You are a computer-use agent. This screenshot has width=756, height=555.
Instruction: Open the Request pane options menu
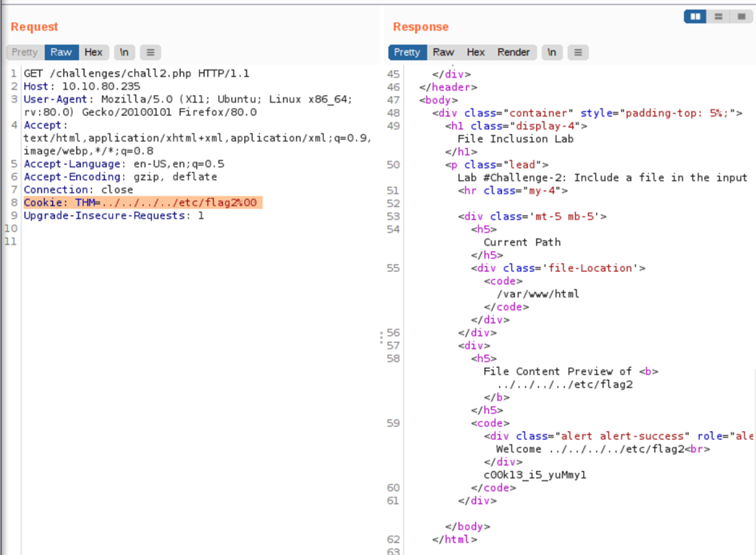pyautogui.click(x=150, y=52)
